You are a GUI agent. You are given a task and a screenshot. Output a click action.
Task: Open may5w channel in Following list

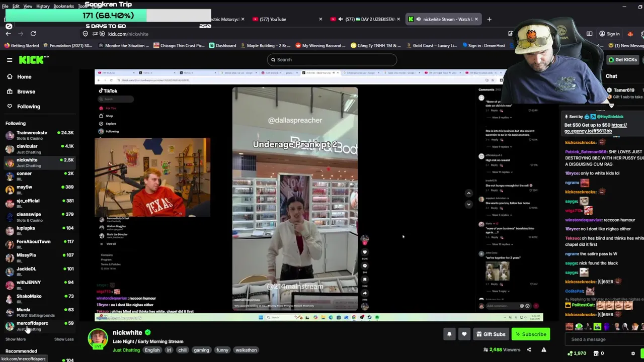coord(39,190)
